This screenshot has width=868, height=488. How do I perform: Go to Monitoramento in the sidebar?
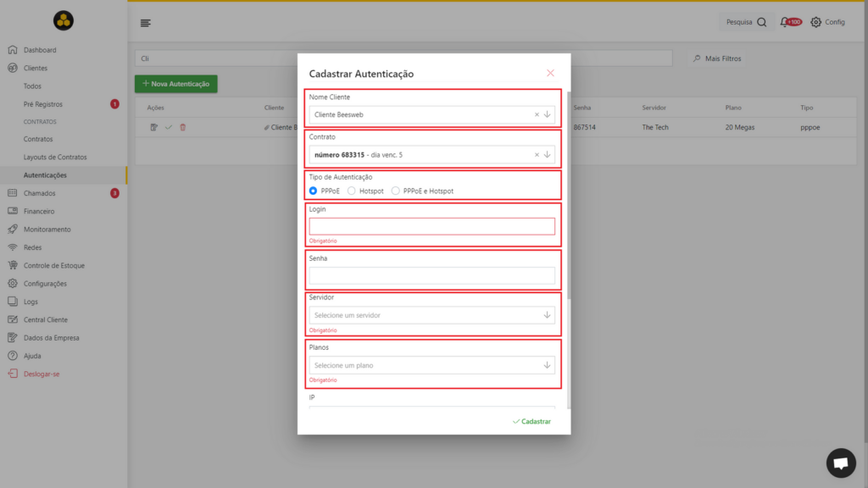point(47,229)
